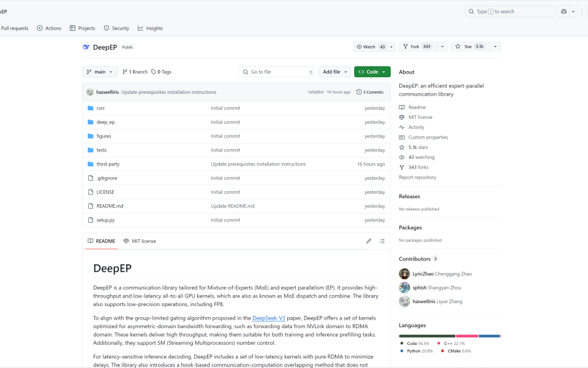588x368 pixels.
Task: Click Report repository link
Action: pos(417,177)
